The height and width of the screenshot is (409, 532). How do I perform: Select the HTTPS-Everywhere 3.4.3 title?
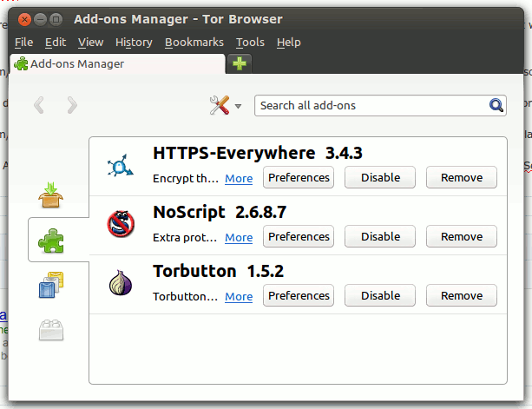[258, 153]
